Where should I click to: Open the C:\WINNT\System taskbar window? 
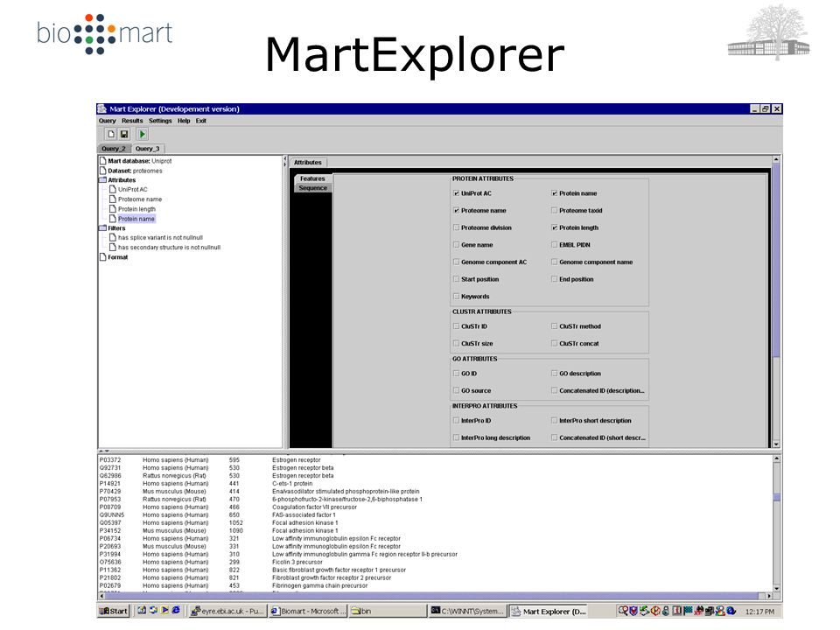pyautogui.click(x=467, y=611)
